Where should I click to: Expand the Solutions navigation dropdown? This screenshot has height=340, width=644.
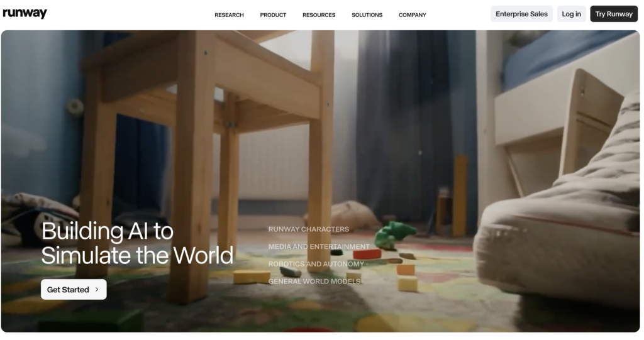(367, 15)
